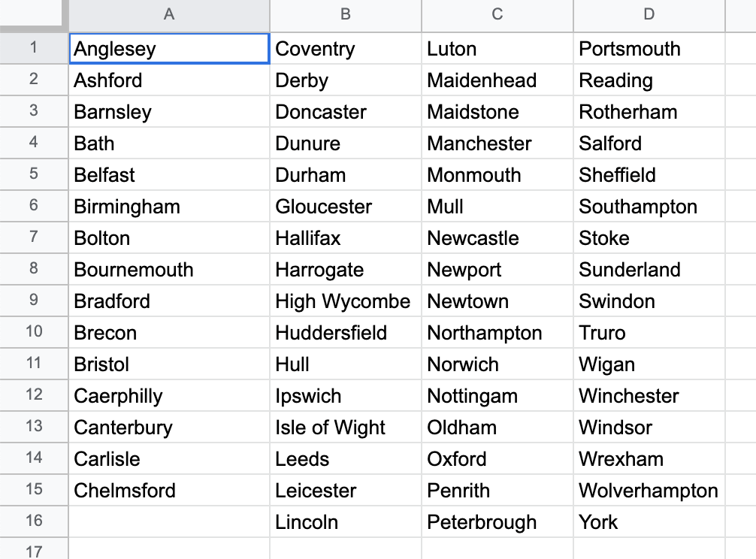Select the High Wycombe cell
Screen dimensions: 756x559
click(x=345, y=301)
